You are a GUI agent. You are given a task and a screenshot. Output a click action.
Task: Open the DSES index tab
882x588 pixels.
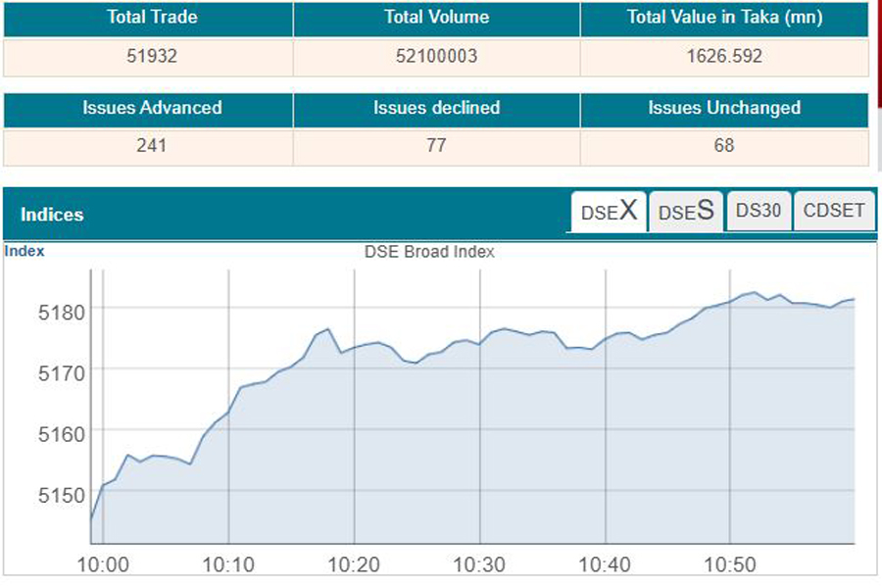pos(685,212)
